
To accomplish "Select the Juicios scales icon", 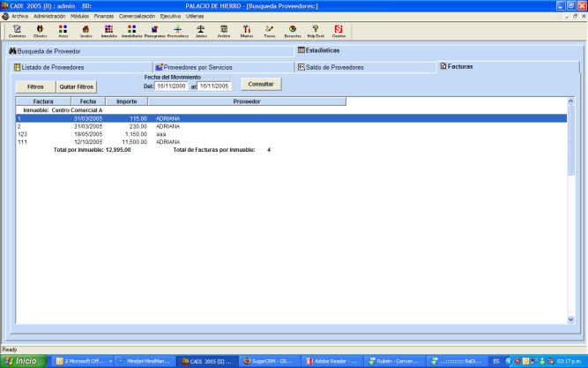I will [200, 31].
